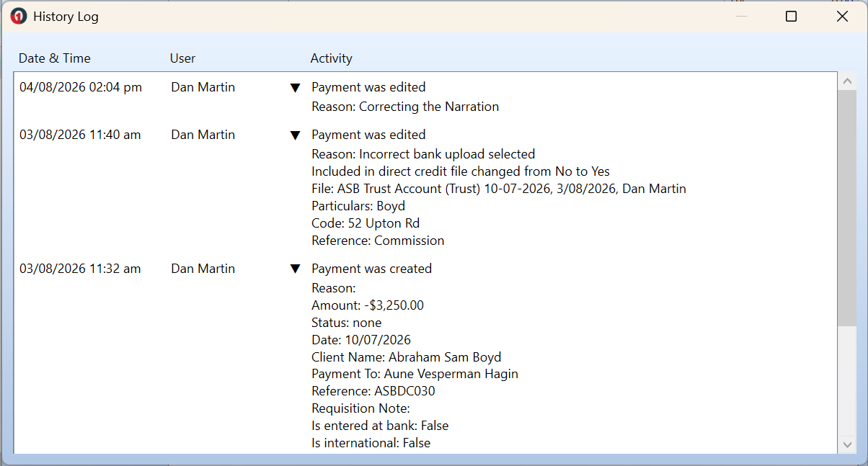The height and width of the screenshot is (466, 868).
Task: Collapse the Payment was created entry
Action: 295,269
